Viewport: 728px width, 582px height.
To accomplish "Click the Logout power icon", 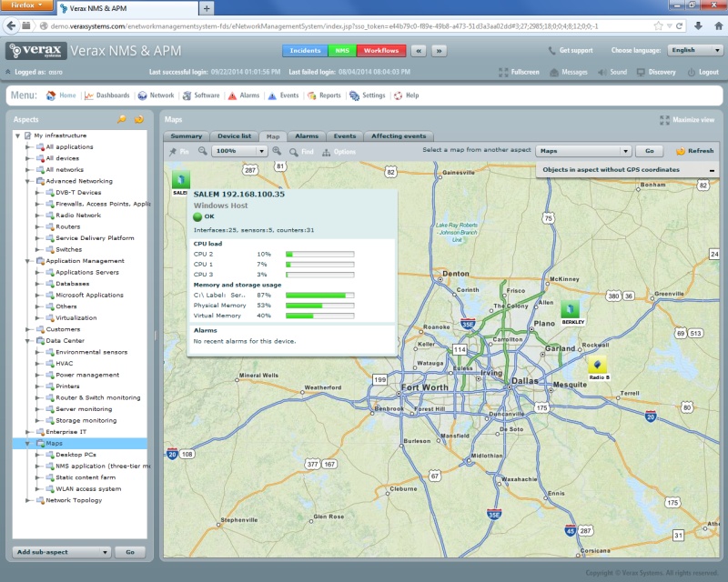I will [692, 73].
